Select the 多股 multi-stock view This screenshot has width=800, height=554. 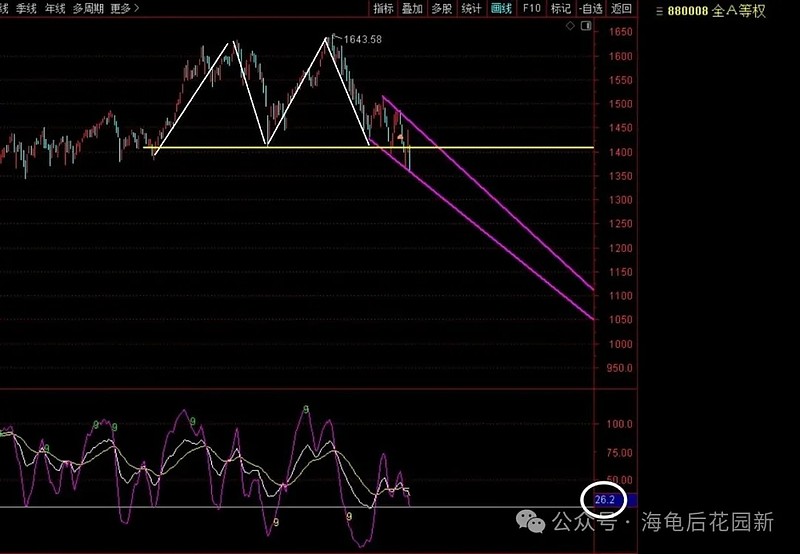tap(442, 8)
